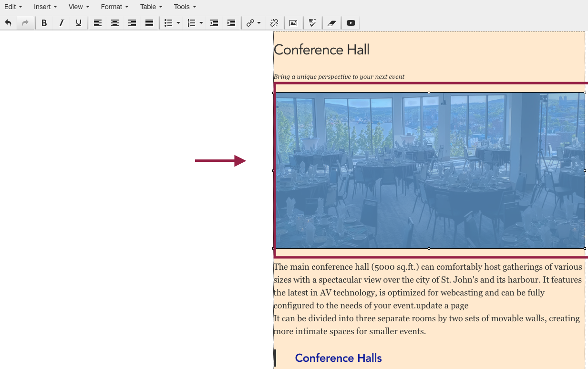Insert an image using picture icon
The width and height of the screenshot is (588, 369).
tap(293, 23)
